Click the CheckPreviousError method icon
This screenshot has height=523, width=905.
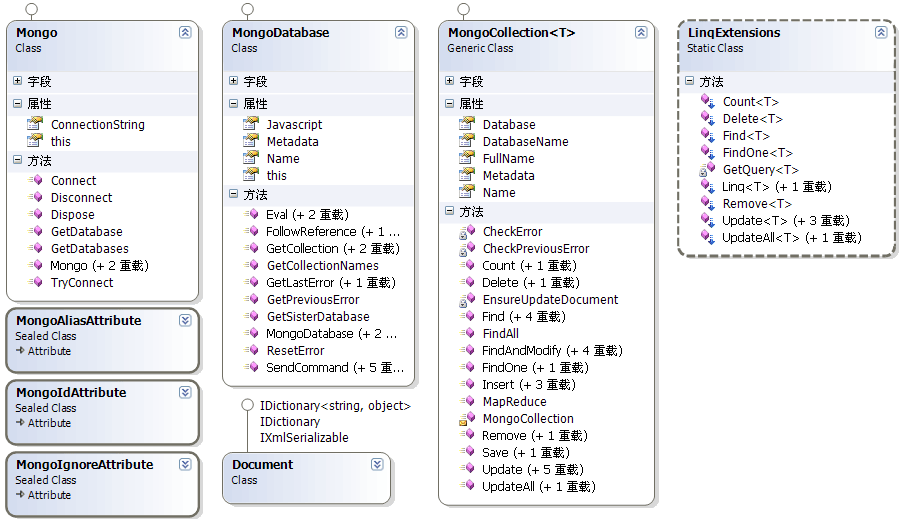click(x=467, y=249)
